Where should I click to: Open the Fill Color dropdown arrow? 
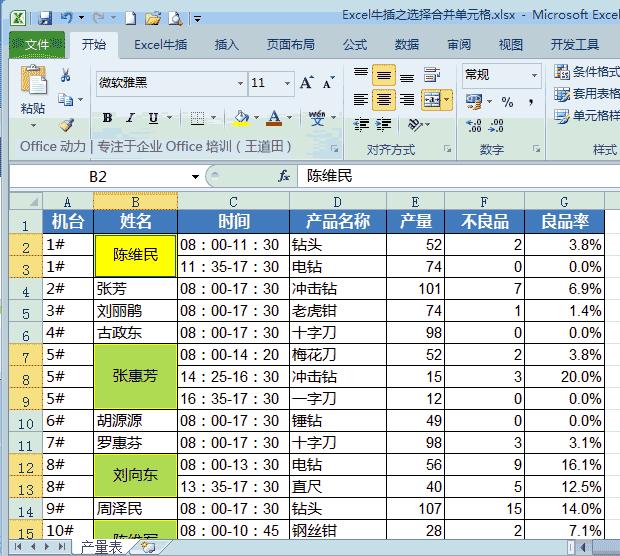(x=256, y=118)
